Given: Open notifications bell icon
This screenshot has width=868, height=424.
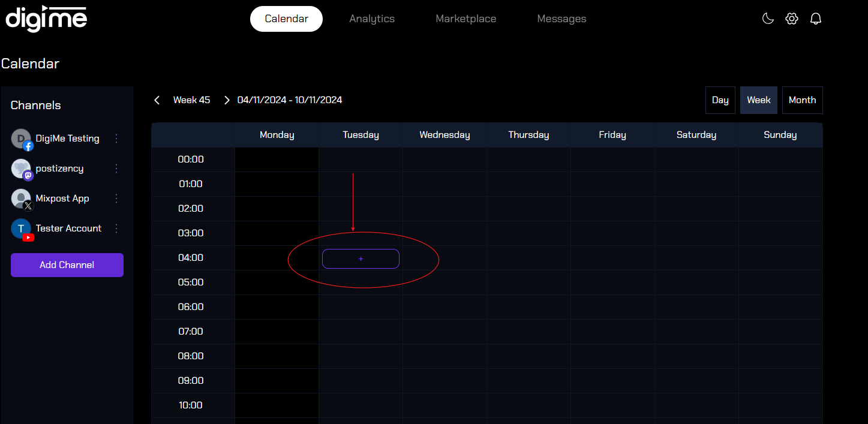Looking at the screenshot, I should click(x=815, y=19).
